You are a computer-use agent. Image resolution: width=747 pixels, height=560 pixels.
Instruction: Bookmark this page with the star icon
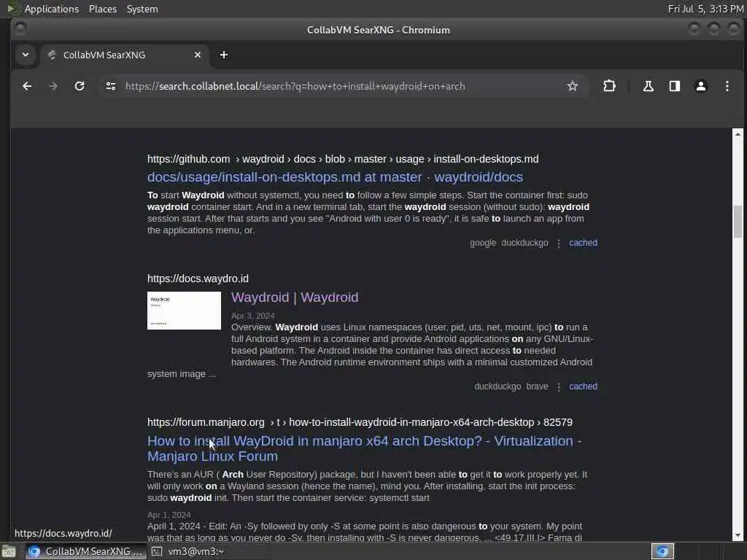(x=573, y=86)
